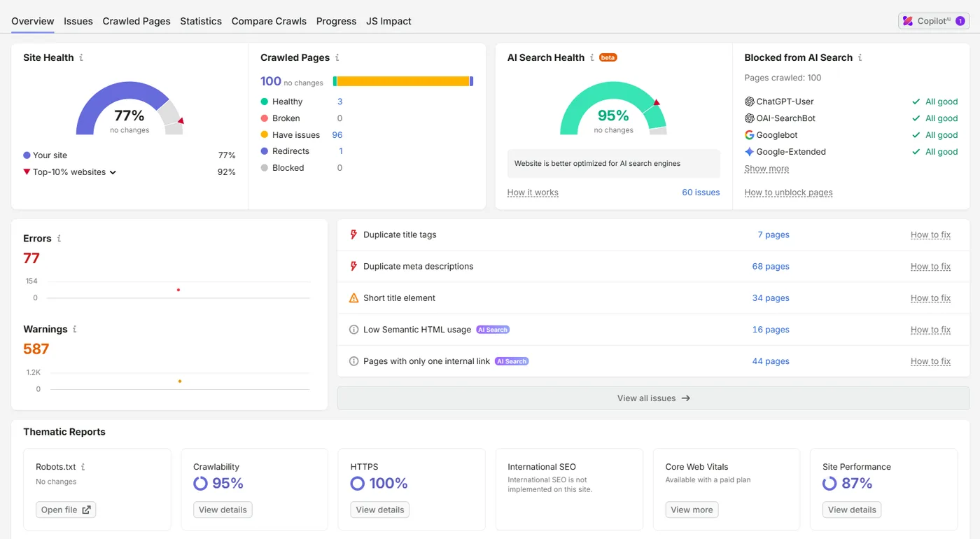Click the OAI-SearchBot icon
Image resolution: width=980 pixels, height=539 pixels.
pyautogui.click(x=750, y=118)
